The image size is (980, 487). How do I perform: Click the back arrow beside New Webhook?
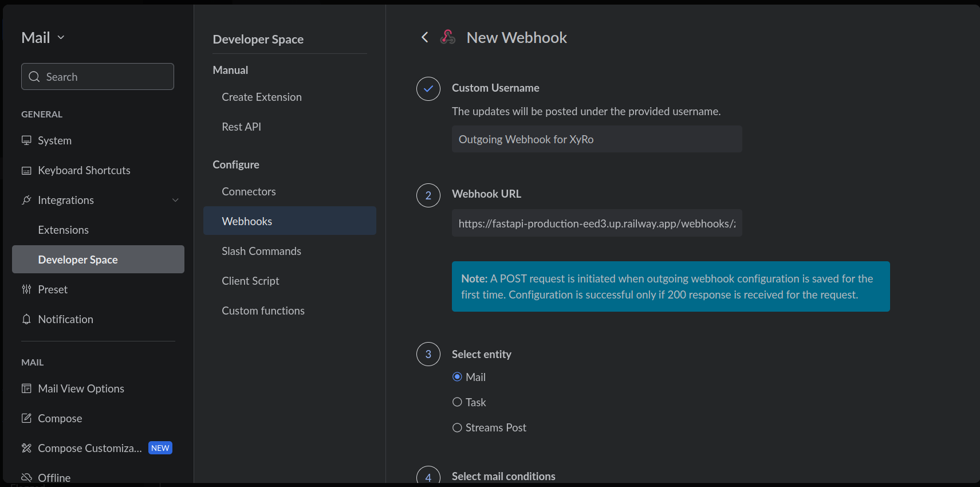tap(424, 37)
